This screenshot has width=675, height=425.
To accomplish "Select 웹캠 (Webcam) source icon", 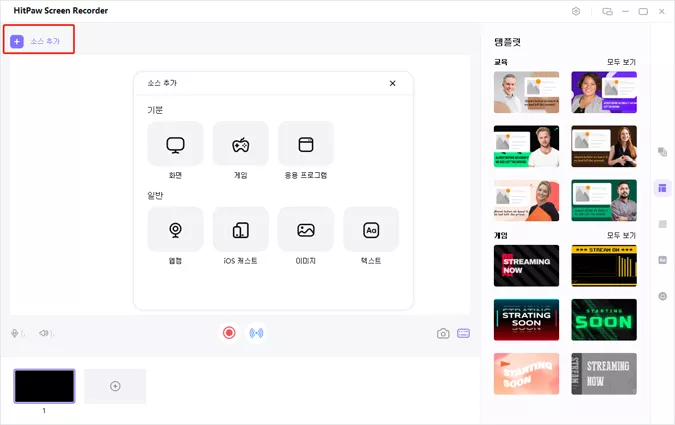I will click(175, 230).
